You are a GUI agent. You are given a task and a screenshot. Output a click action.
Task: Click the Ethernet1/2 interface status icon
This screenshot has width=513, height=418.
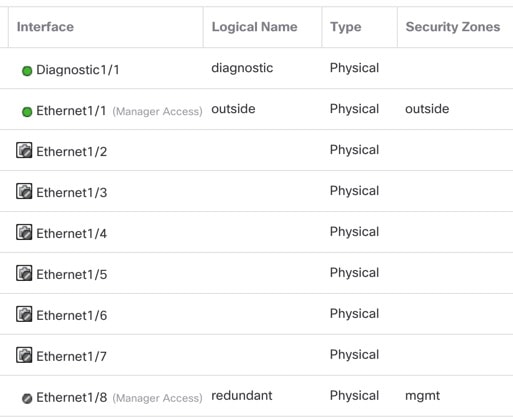click(x=24, y=150)
